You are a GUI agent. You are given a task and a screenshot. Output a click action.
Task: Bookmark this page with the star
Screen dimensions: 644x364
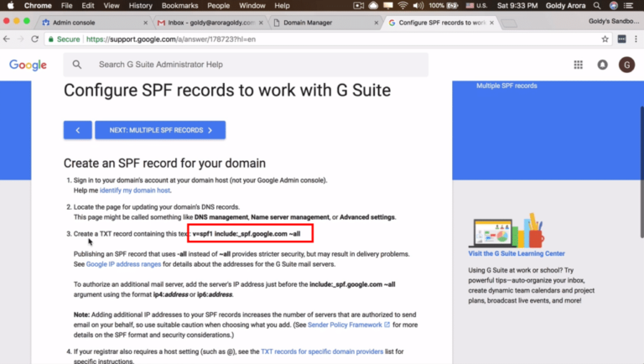605,39
